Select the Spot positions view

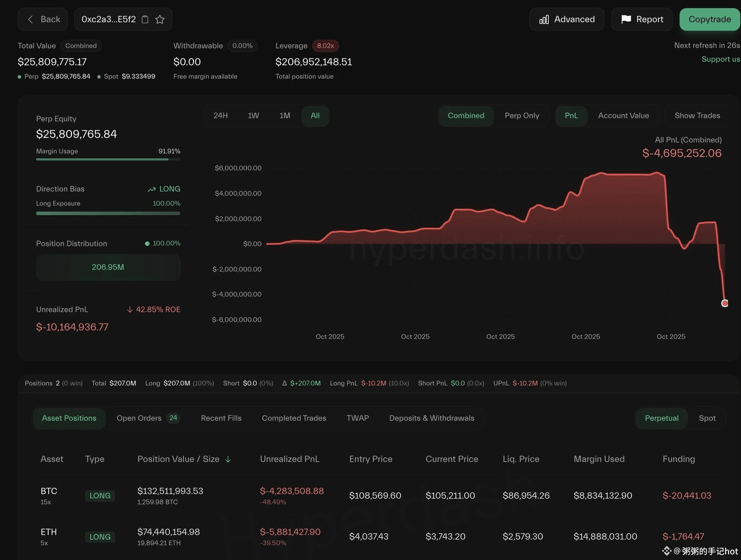point(707,418)
